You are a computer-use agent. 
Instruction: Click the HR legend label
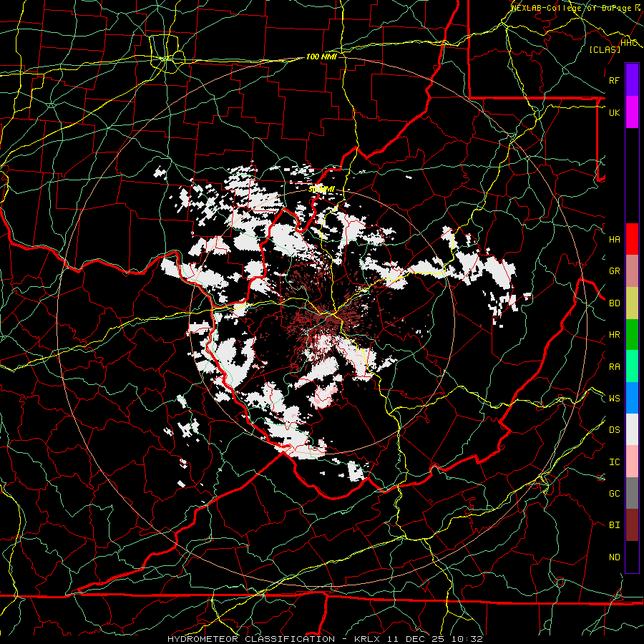[x=615, y=335]
